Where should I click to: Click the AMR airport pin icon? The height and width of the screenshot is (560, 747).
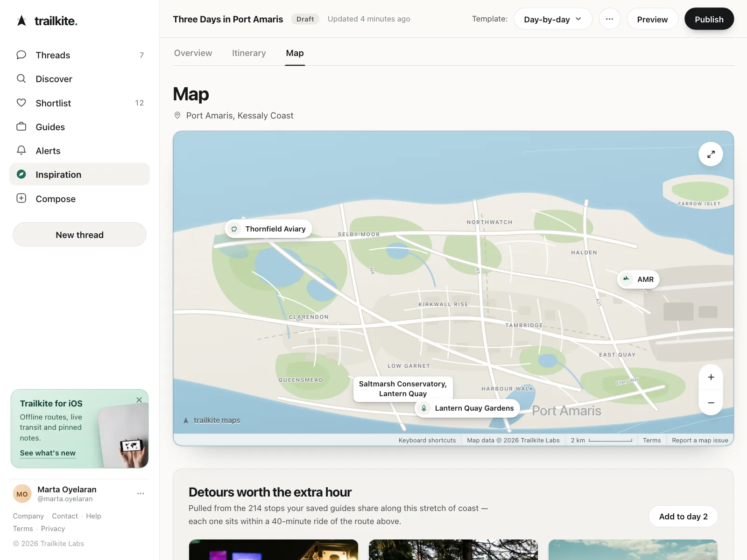627,279
